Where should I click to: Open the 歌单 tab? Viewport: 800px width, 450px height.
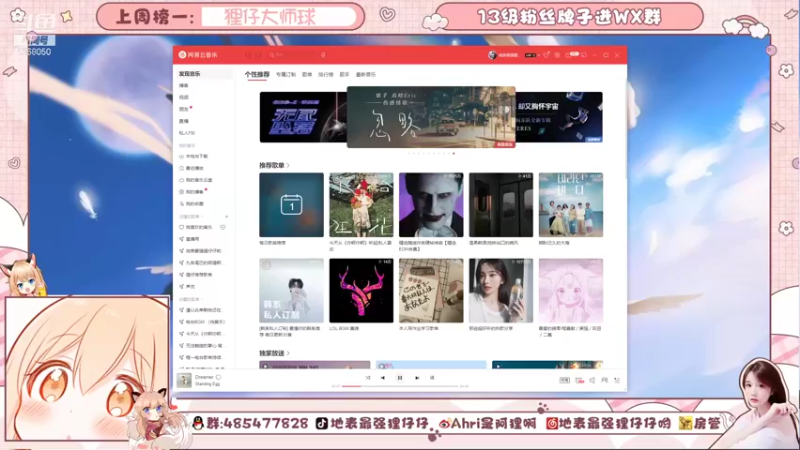coord(307,74)
